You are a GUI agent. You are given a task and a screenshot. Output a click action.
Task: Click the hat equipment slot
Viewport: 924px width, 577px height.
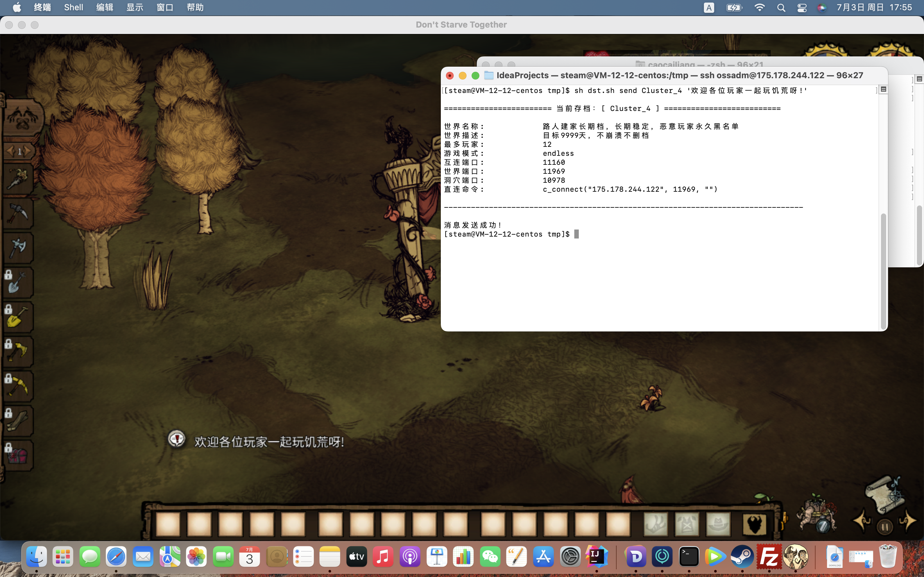click(718, 524)
